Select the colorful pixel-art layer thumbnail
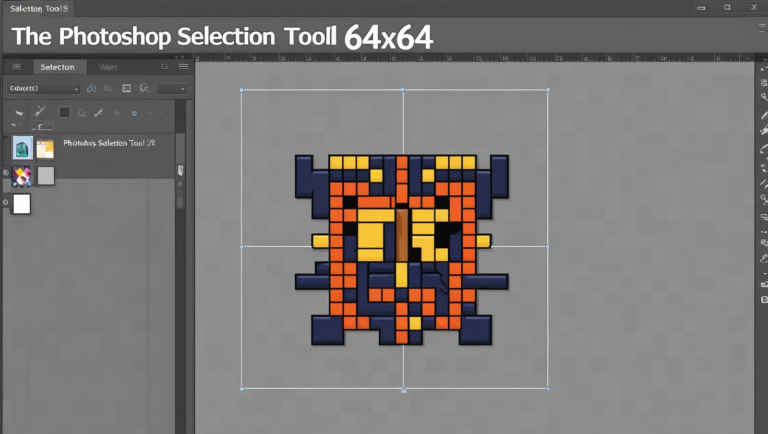This screenshot has width=768, height=434. pyautogui.click(x=22, y=177)
